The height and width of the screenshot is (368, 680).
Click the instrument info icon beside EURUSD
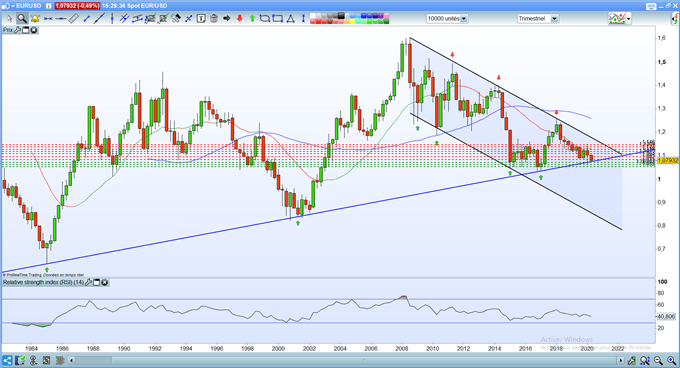[x=48, y=6]
